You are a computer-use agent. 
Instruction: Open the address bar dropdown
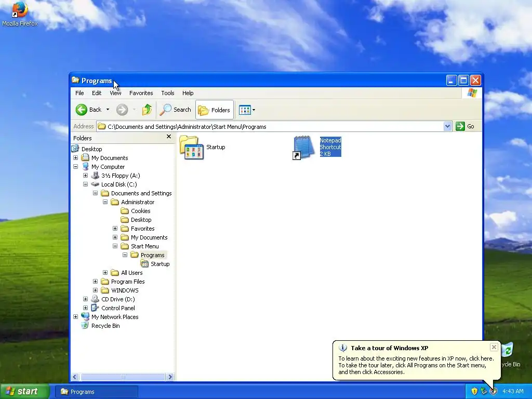pos(447,126)
